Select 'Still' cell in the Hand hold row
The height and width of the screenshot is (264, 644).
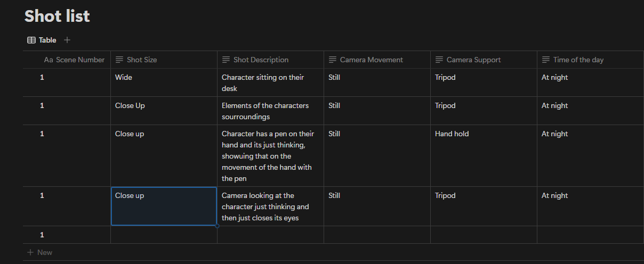[x=377, y=155]
